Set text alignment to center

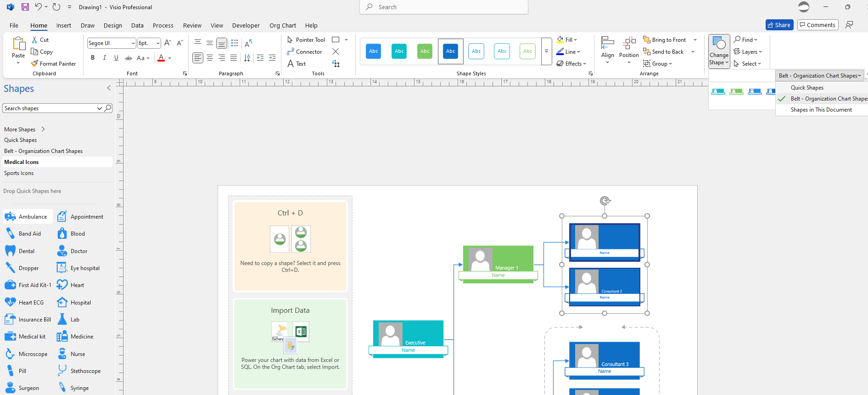pos(210,57)
